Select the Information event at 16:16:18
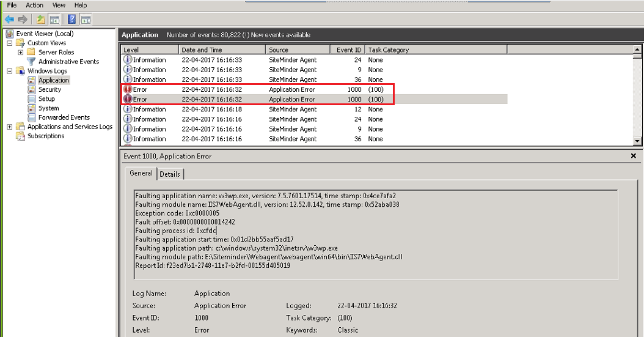 click(x=315, y=109)
